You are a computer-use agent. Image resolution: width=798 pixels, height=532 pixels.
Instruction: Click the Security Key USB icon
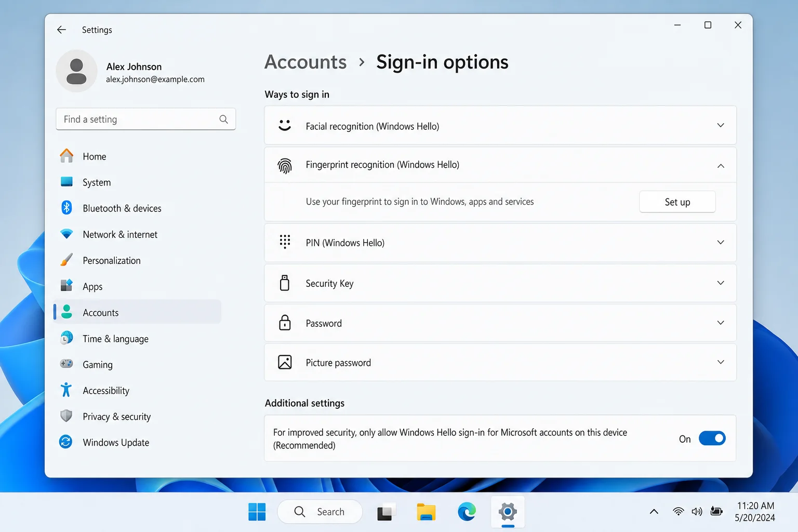(x=285, y=283)
